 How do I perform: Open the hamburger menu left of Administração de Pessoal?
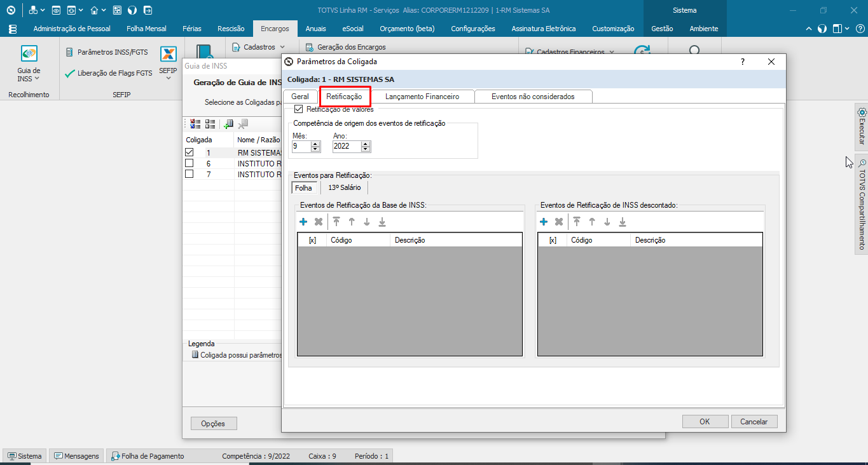point(13,29)
